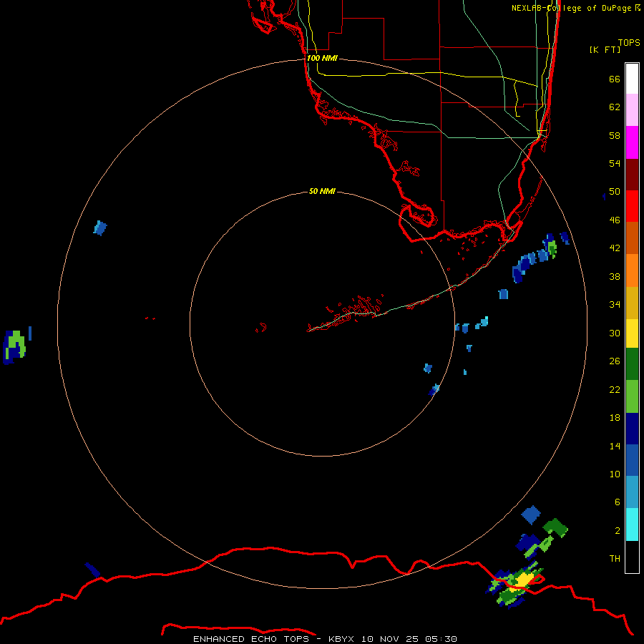Click the legend value '38'
Image resolution: width=644 pixels, height=644 pixels.
pyautogui.click(x=615, y=276)
